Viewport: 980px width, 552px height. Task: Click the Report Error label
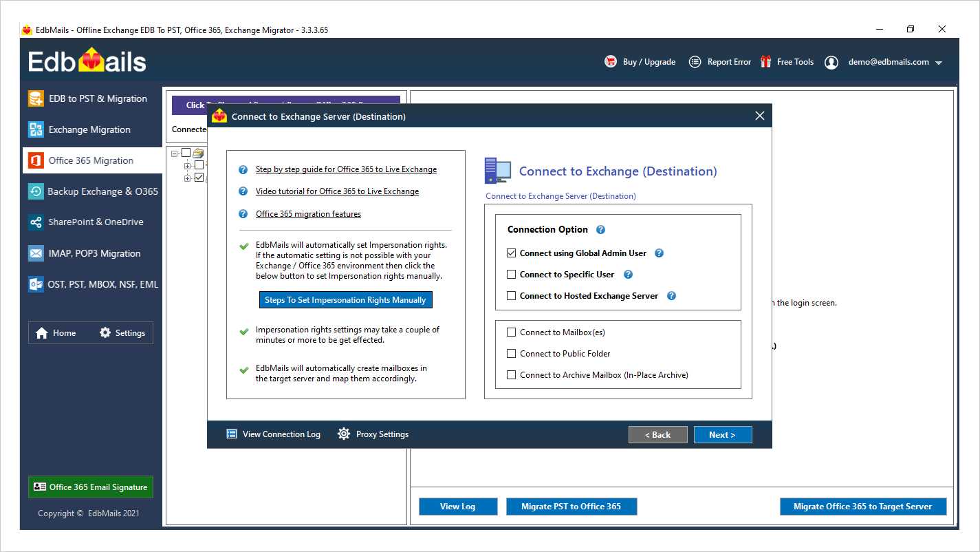point(729,62)
